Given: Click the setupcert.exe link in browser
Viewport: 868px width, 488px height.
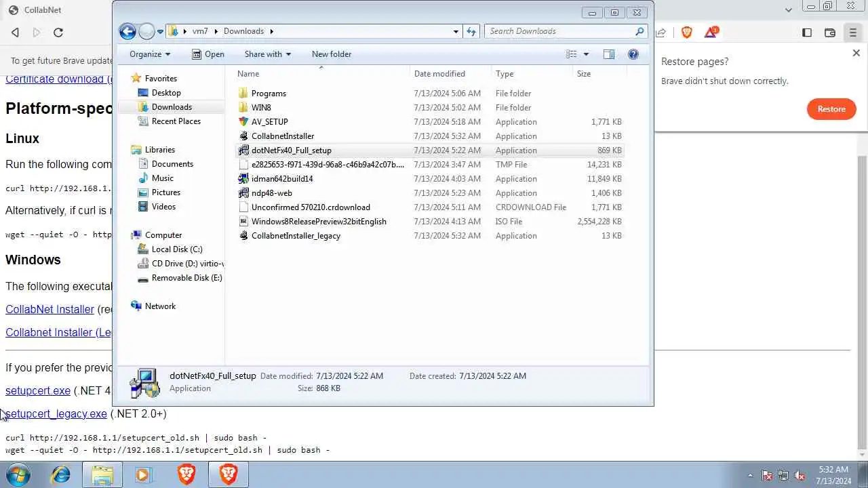Looking at the screenshot, I should click(38, 390).
